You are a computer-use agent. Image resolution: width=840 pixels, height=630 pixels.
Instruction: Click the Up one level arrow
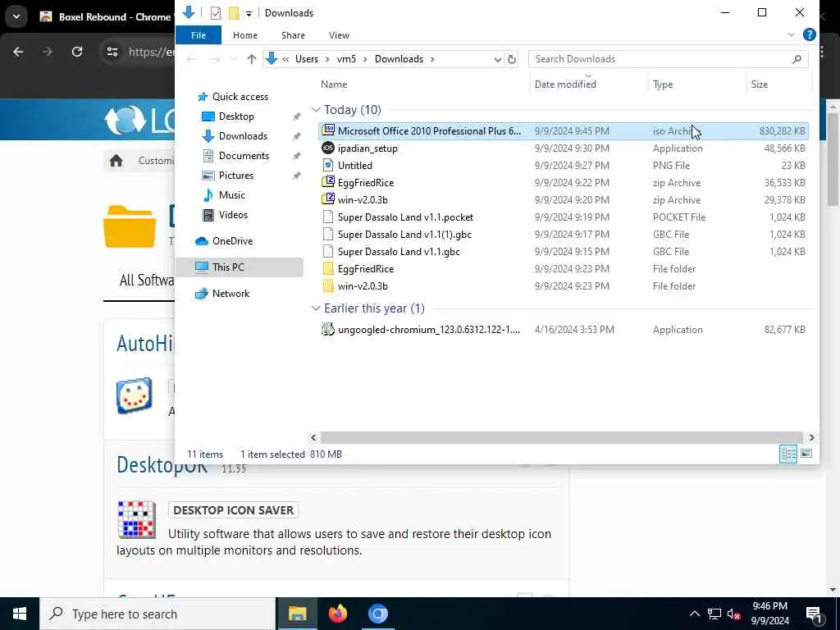pos(251,59)
